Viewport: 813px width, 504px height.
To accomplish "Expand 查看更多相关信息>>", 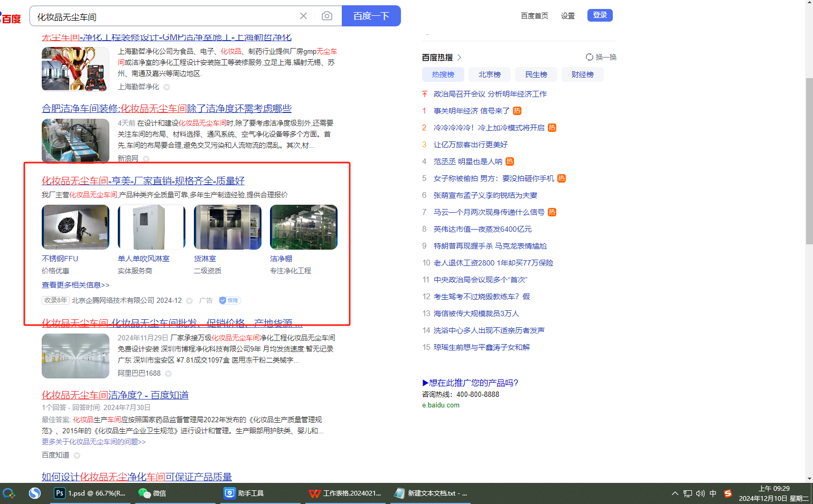I will [x=76, y=285].
